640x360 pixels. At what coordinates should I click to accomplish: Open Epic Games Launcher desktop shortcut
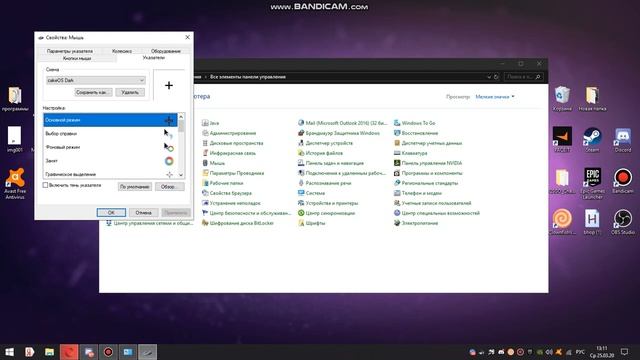coord(592,184)
